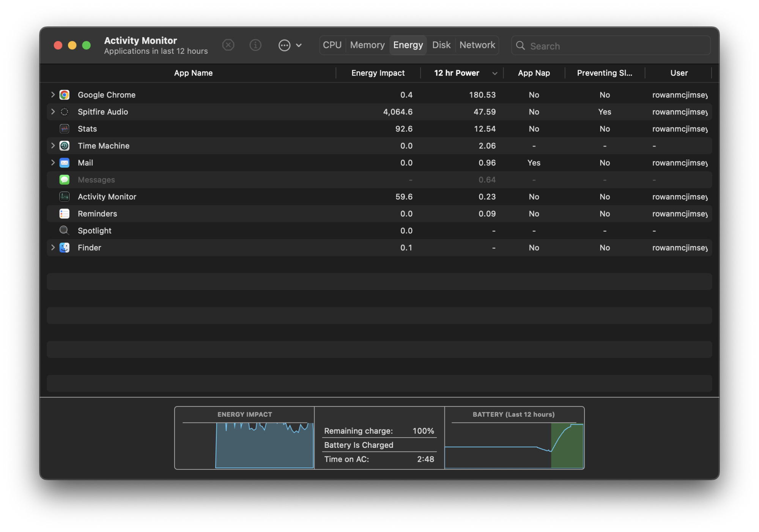
Task: Sort by the Energy Impact column header
Action: point(378,73)
